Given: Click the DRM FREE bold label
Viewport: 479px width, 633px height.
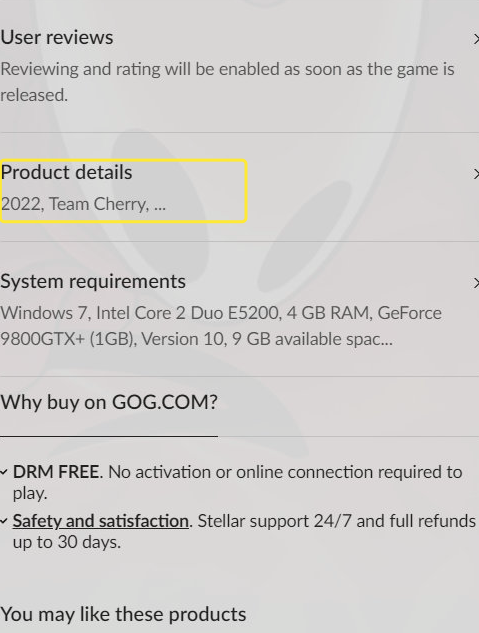Looking at the screenshot, I should click(x=56, y=472).
